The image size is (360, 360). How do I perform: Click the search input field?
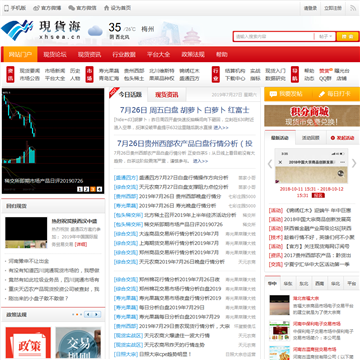273,36
